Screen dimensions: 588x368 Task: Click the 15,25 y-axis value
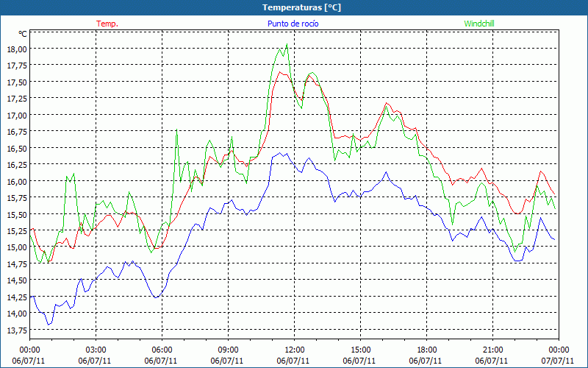coord(17,230)
